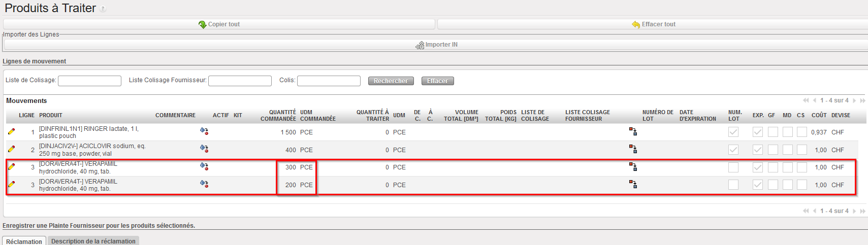Click the QUANTITÉ COMMANDÉE column header

pos(278,116)
